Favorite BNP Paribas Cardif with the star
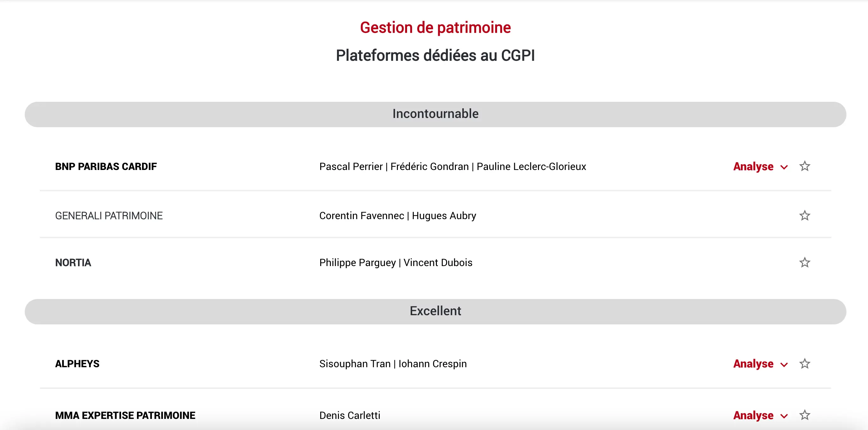 (x=805, y=166)
